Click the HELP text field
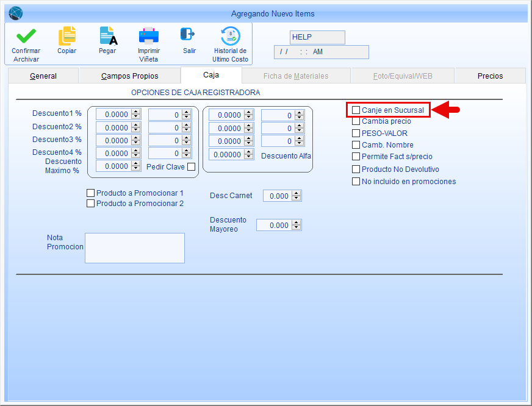The height and width of the screenshot is (406, 532). (317, 37)
